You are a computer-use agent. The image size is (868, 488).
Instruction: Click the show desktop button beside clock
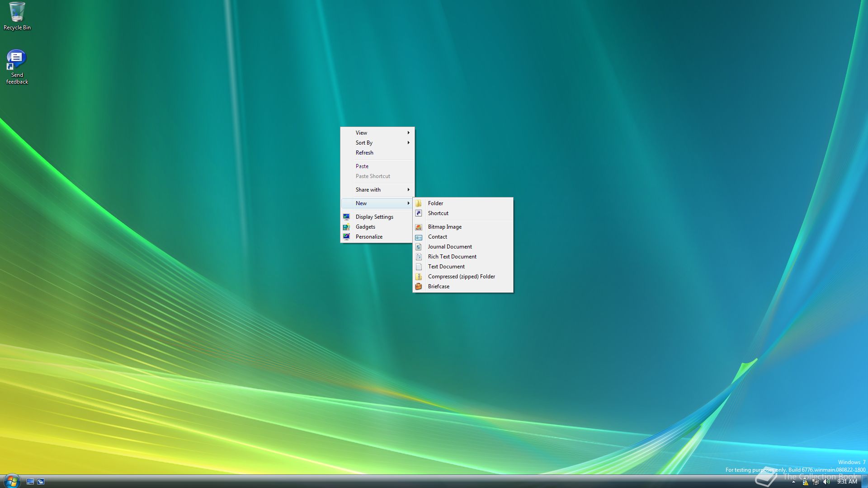(864, 482)
